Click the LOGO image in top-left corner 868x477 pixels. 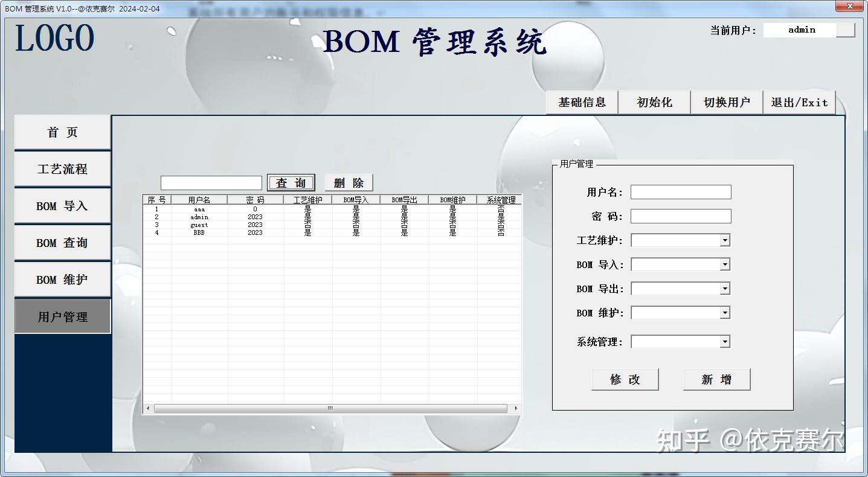click(x=53, y=37)
